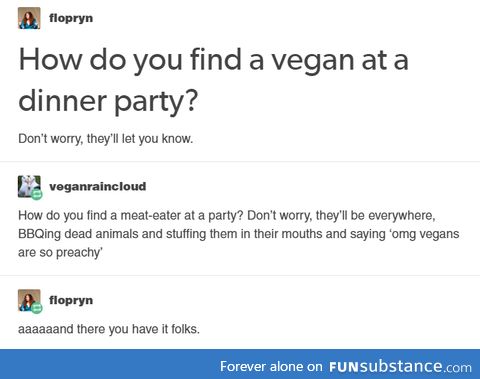
Task: Visit the veganraincloud username link
Action: (97, 186)
